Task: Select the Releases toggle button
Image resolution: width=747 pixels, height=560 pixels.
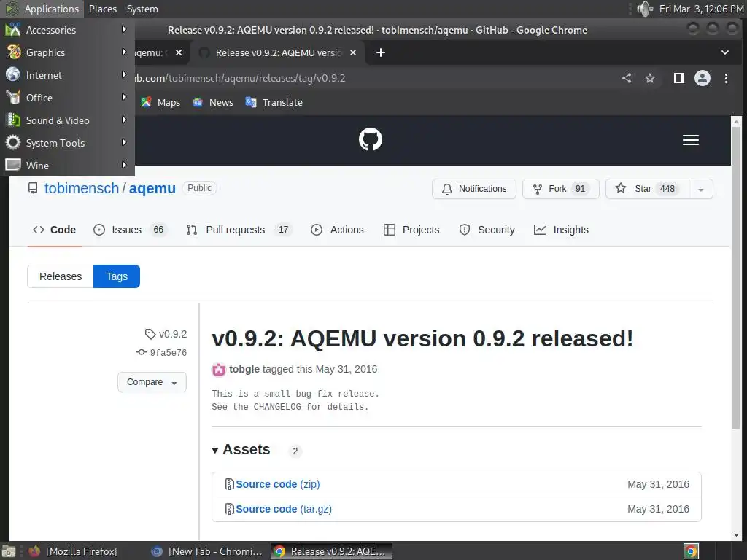Action: coord(61,276)
